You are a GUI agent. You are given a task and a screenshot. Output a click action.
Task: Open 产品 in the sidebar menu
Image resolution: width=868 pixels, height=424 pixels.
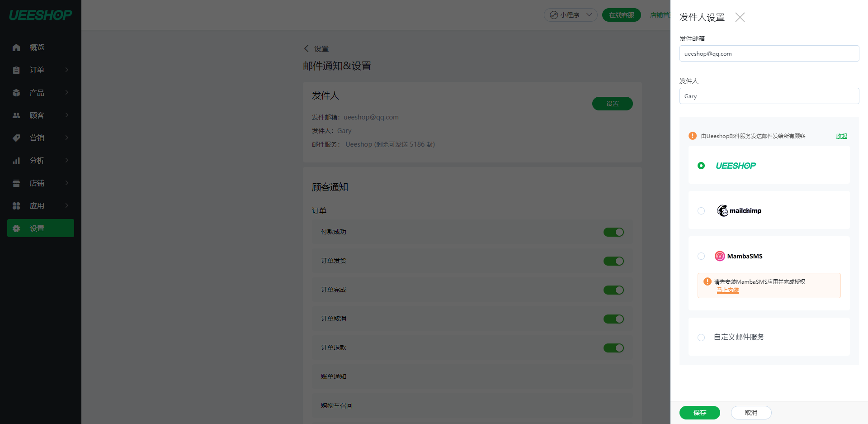click(37, 93)
